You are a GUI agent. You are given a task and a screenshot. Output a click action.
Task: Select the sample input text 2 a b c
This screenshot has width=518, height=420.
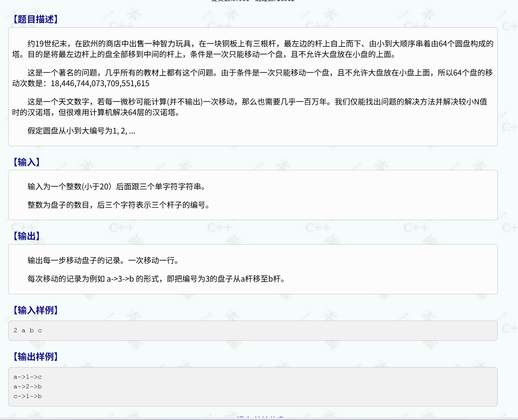(x=28, y=330)
